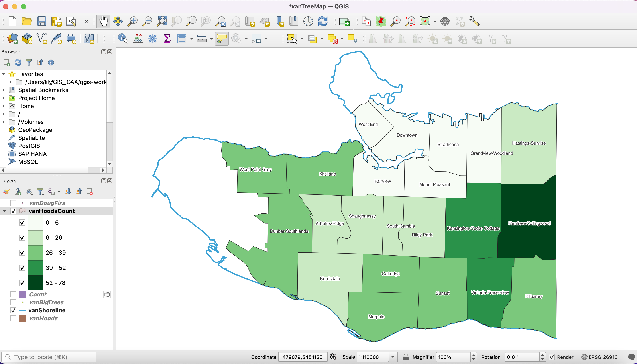
Task: Toggle the Render checkbox in status bar
Action: (x=552, y=357)
